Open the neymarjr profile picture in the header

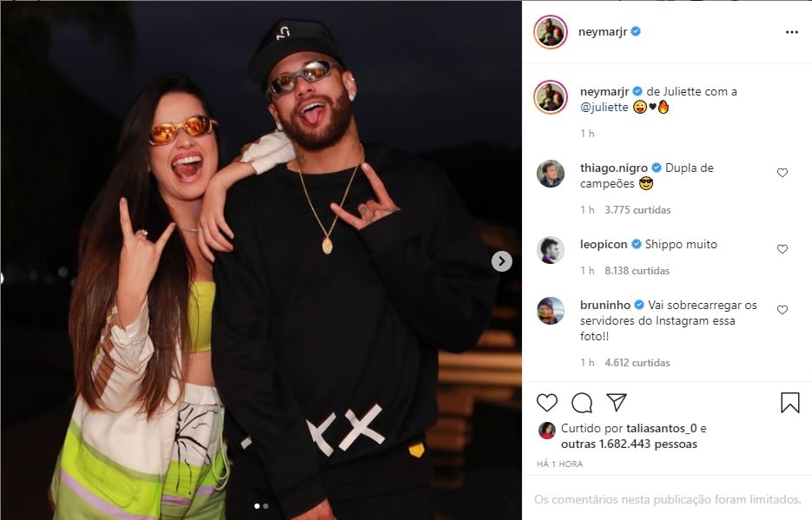551,32
